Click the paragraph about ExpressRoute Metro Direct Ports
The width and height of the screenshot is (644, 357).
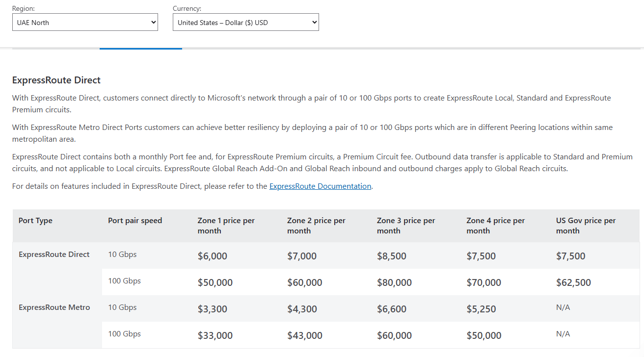312,133
